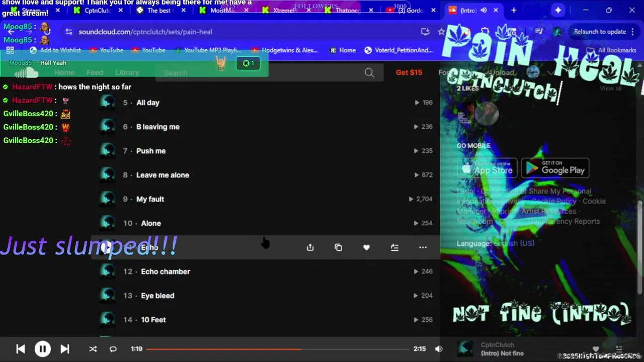Click 'Relaunch to update' Chrome button

click(600, 32)
